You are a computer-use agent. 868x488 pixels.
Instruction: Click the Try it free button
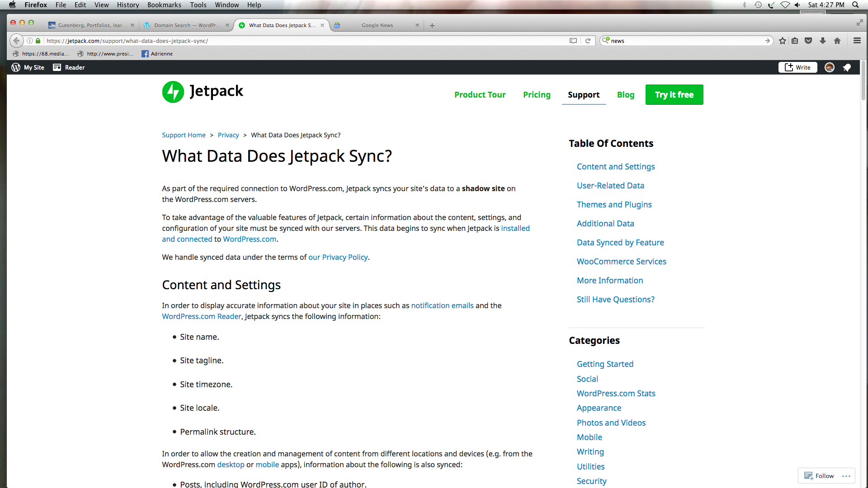[x=674, y=95]
